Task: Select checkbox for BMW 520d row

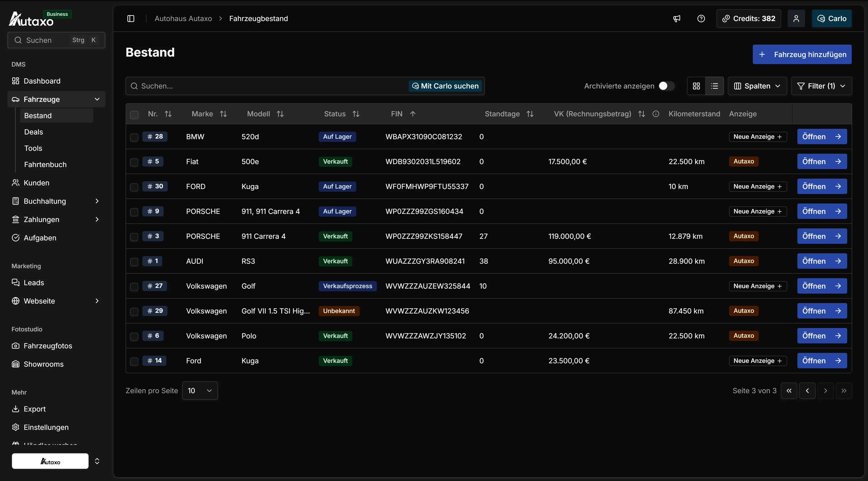Action: pyautogui.click(x=134, y=137)
